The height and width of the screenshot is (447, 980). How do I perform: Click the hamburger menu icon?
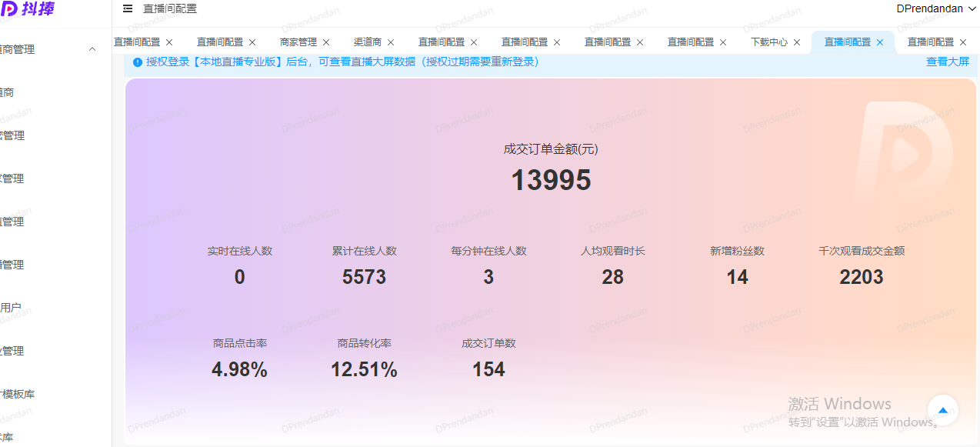[x=128, y=9]
